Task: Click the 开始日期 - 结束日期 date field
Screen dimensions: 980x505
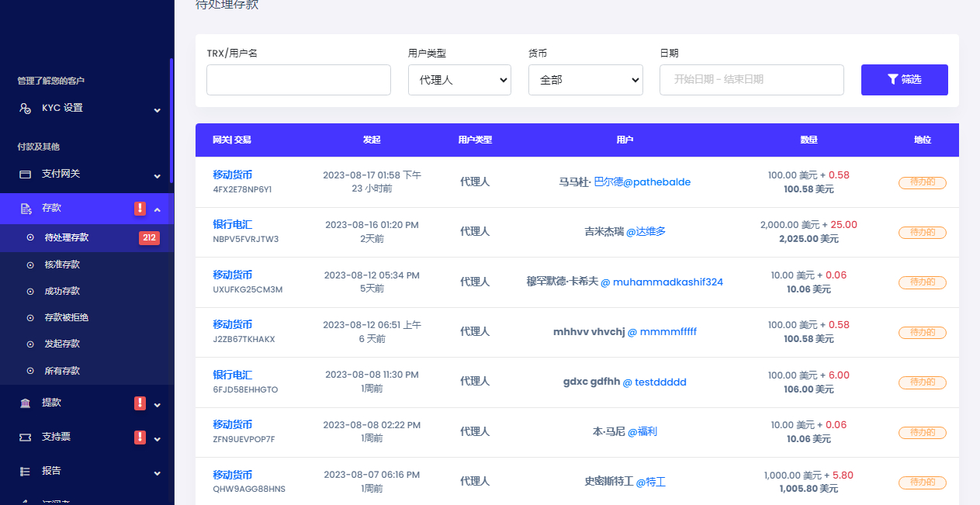Action: click(751, 80)
